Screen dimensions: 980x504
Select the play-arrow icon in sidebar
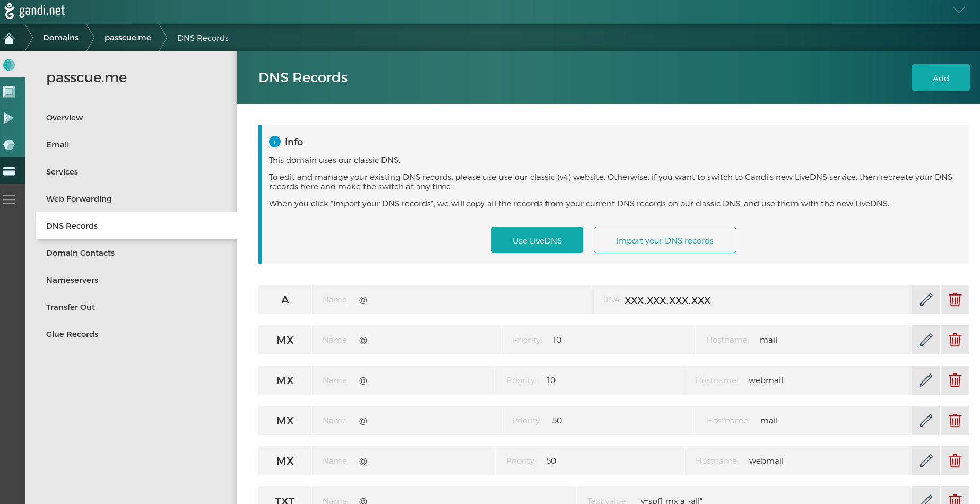coord(9,118)
